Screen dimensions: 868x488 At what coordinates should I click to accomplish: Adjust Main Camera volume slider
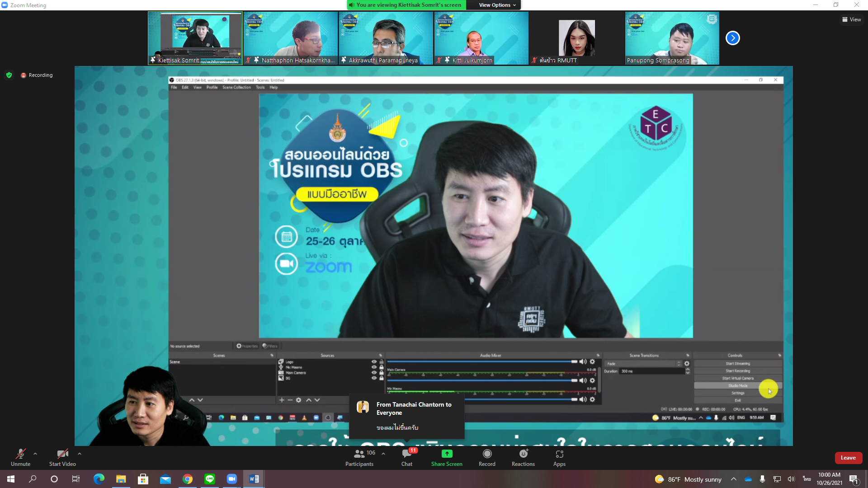tap(482, 380)
